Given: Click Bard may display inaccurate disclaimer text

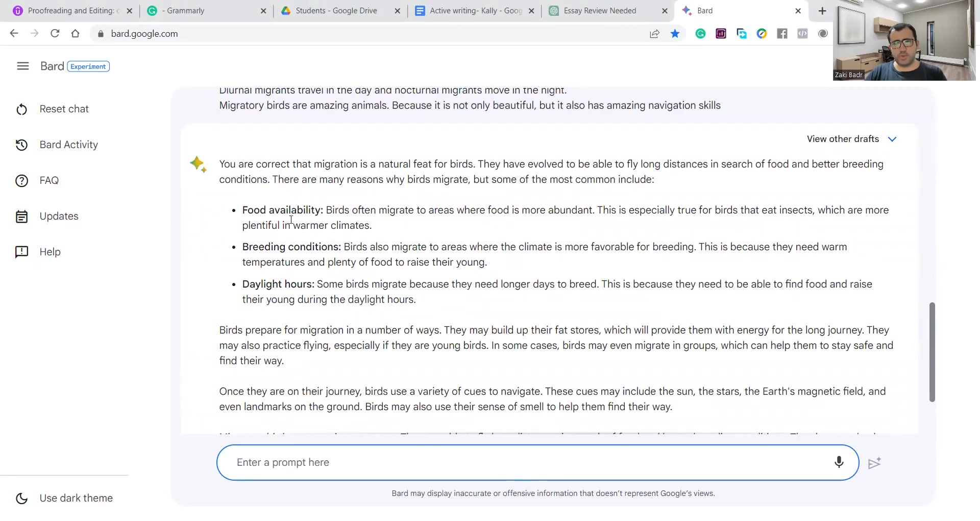Looking at the screenshot, I should click(553, 493).
